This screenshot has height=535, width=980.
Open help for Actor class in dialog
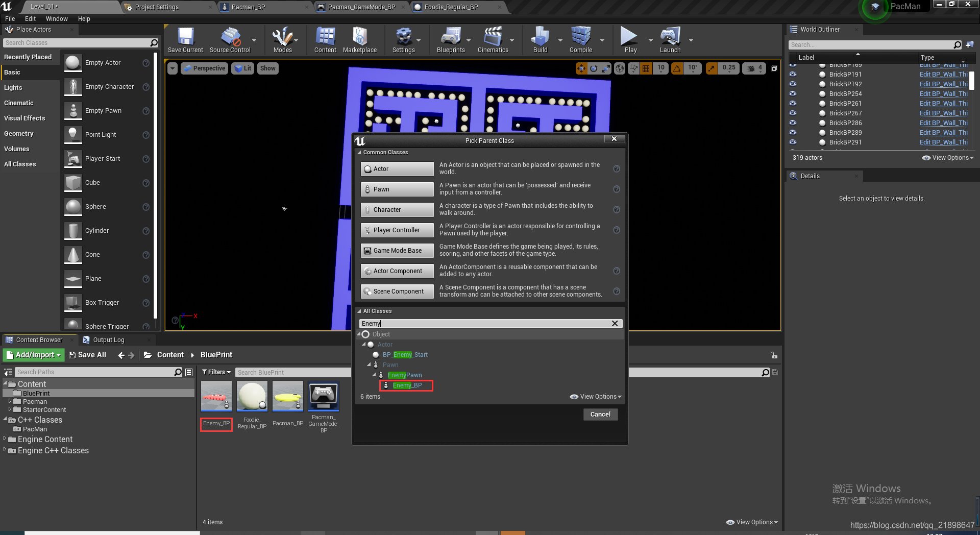point(617,169)
